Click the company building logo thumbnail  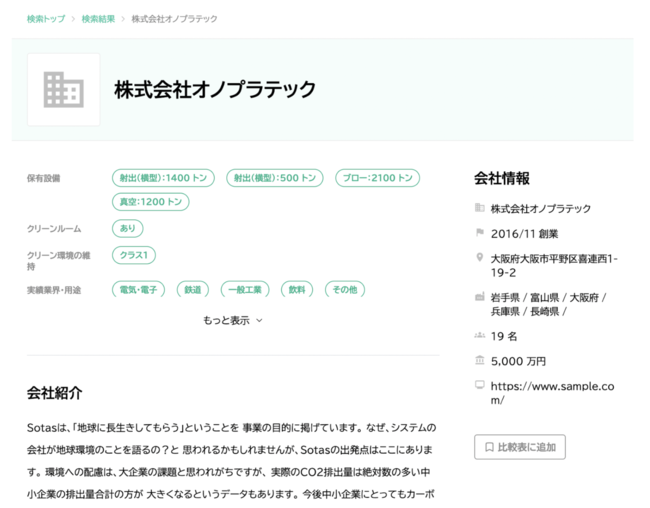pyautogui.click(x=63, y=90)
